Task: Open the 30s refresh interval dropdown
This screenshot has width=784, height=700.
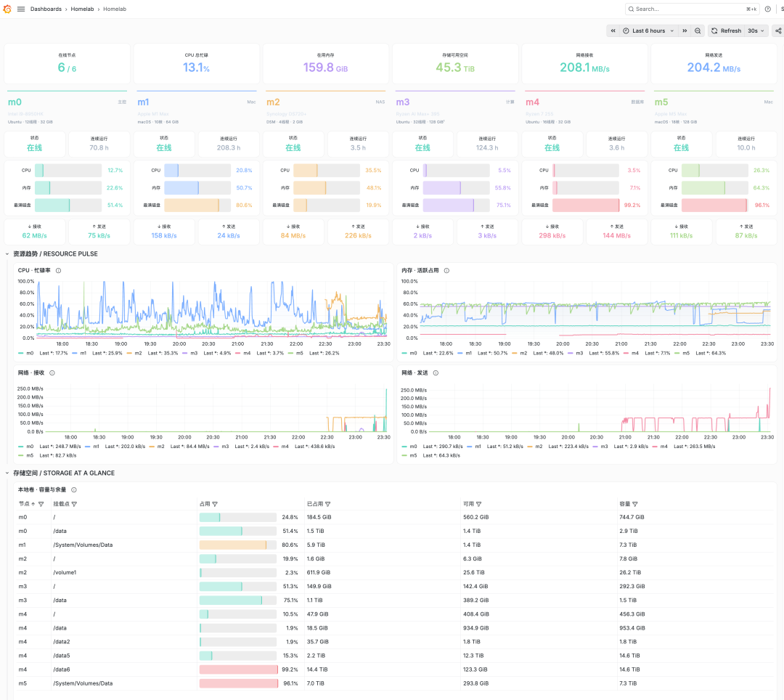Action: pos(756,30)
